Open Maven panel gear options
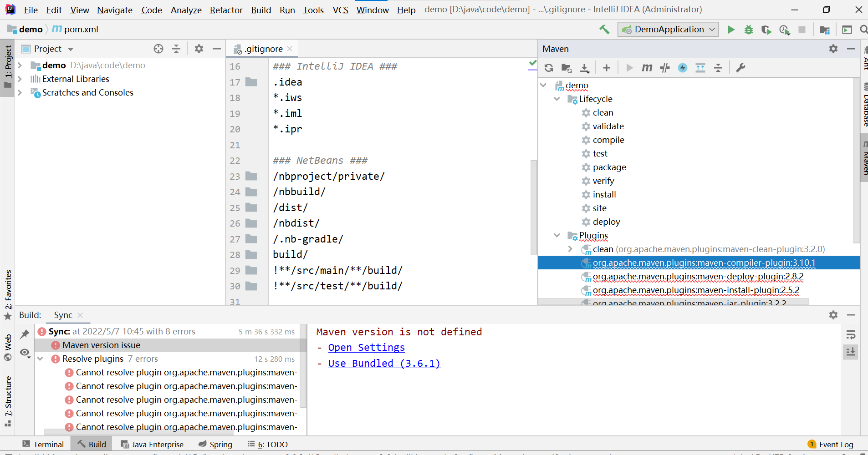Screen dimensions: 868x455 click(x=833, y=49)
